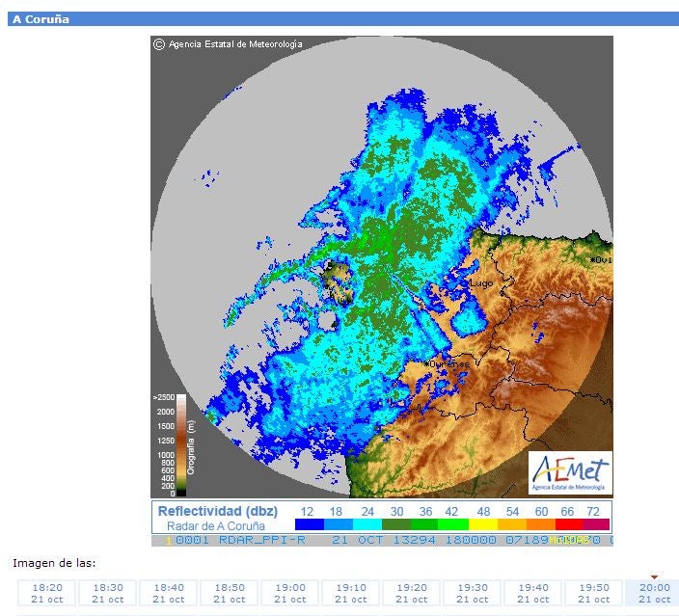The height and width of the screenshot is (616, 679).
Task: Load the 19:40 radar frame
Action: click(x=533, y=593)
